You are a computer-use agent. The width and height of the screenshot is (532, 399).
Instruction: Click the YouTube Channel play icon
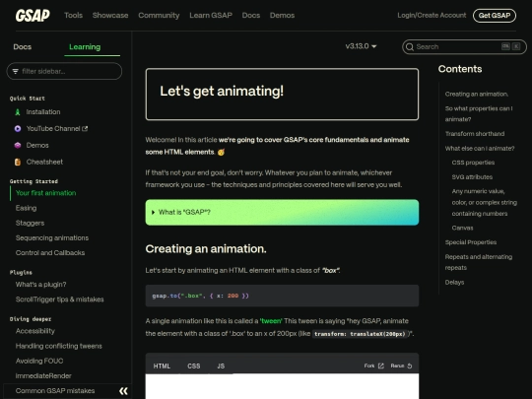[x=18, y=129]
